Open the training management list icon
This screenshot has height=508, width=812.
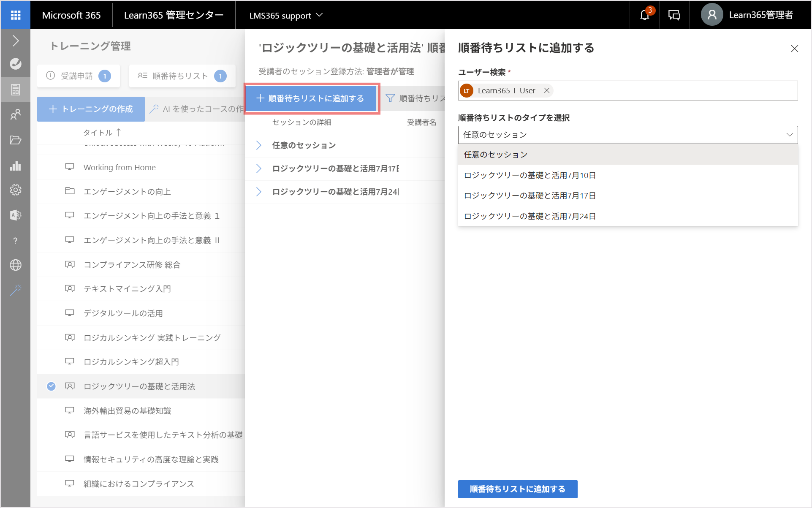pos(16,90)
